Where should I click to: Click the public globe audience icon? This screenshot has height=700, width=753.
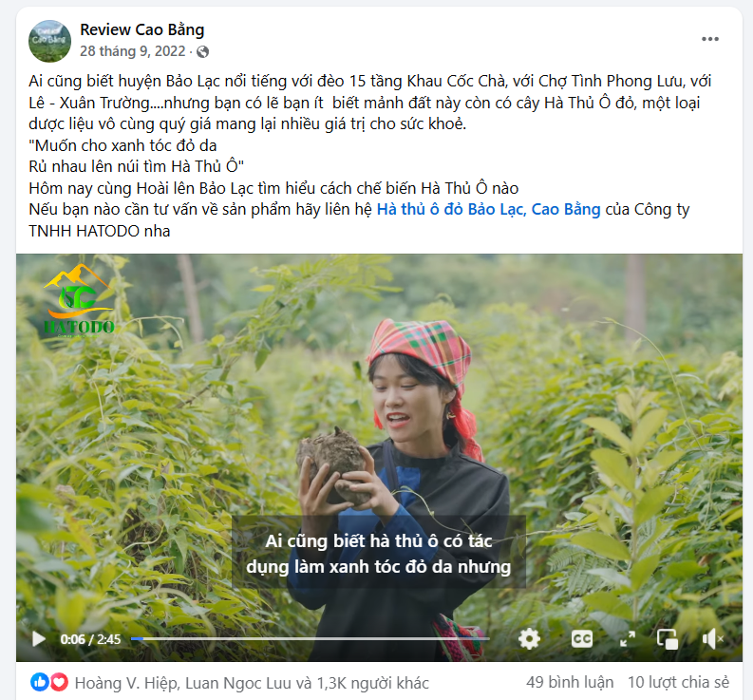coord(202,51)
